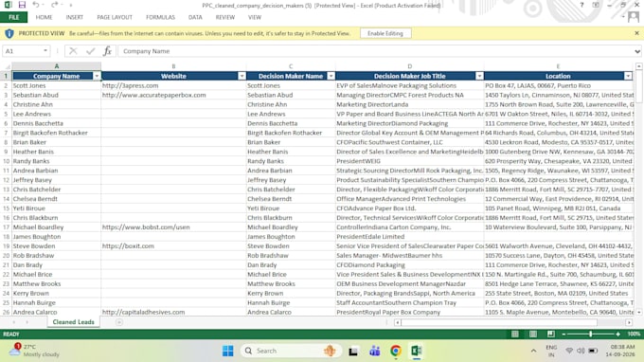Switch to Page Layout view in status bar

[x=532, y=335]
